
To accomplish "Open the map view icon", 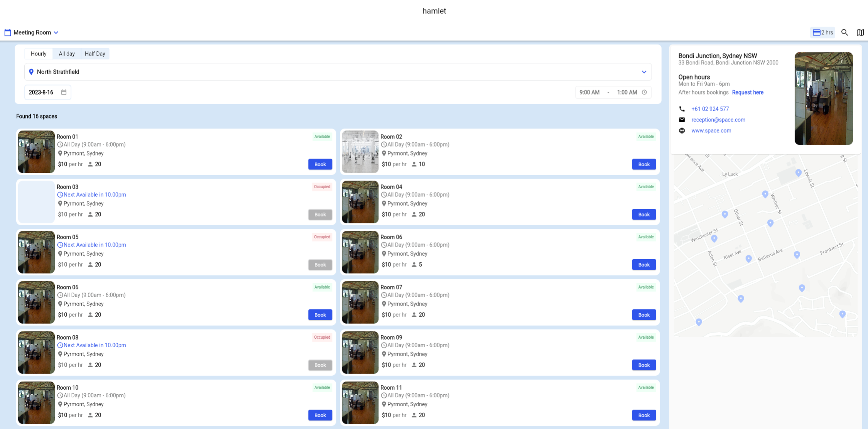I will click(x=860, y=32).
